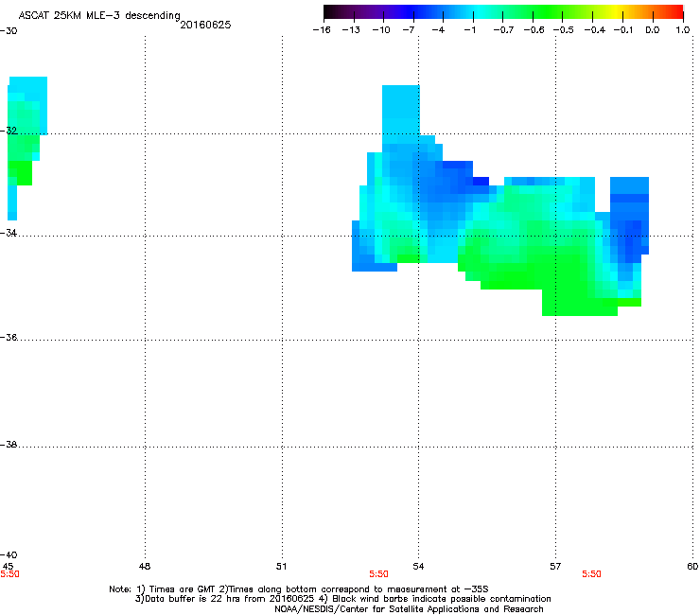
Task: Click the color scale label '-0.6'
Action: 534,30
